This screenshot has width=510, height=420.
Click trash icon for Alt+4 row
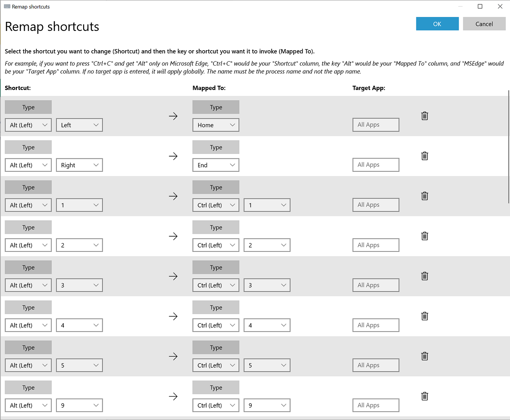click(x=424, y=316)
